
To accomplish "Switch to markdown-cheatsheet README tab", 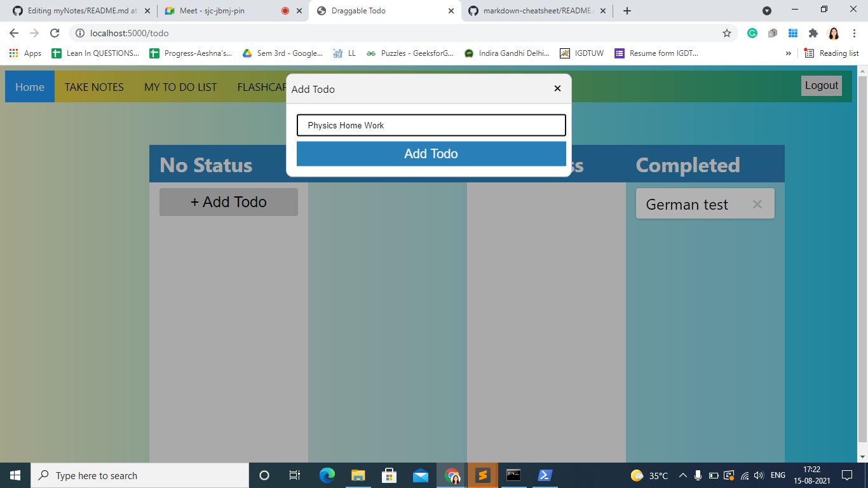I will [x=537, y=11].
